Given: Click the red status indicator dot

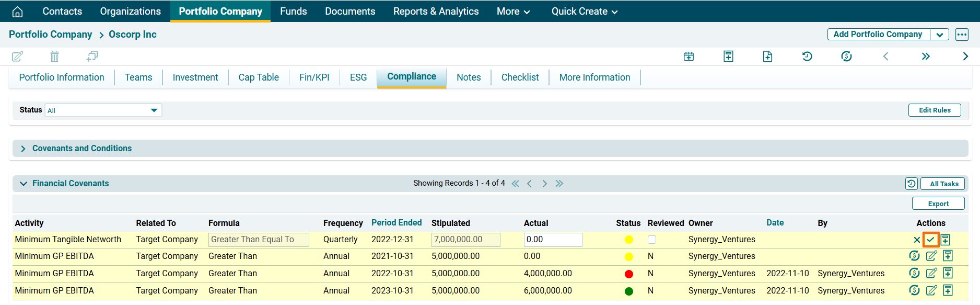Looking at the screenshot, I should tap(628, 274).
